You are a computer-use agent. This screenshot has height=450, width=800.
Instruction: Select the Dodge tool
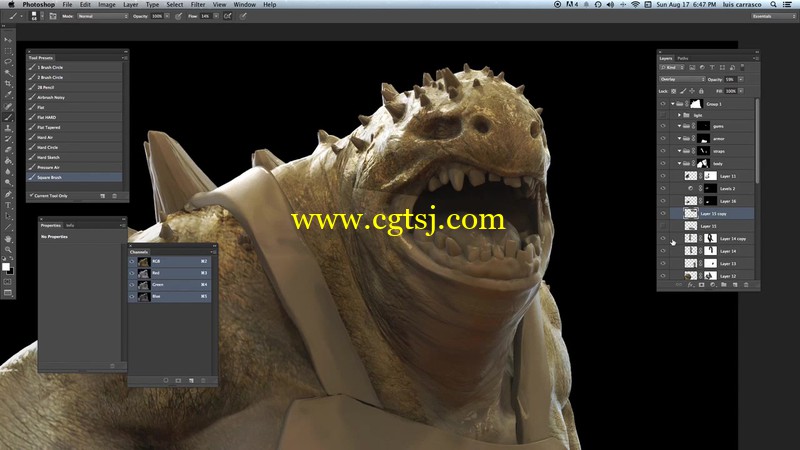(x=8, y=183)
